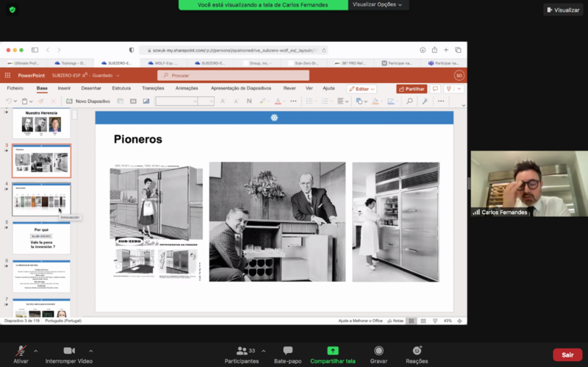The height and width of the screenshot is (367, 588).
Task: Open the comments speech bubble icon
Action: pos(435,89)
